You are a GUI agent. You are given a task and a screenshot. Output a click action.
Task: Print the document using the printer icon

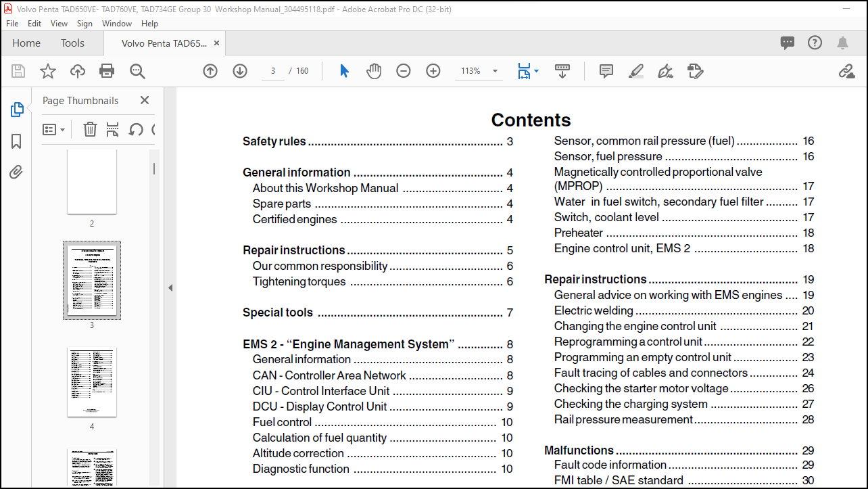[107, 71]
